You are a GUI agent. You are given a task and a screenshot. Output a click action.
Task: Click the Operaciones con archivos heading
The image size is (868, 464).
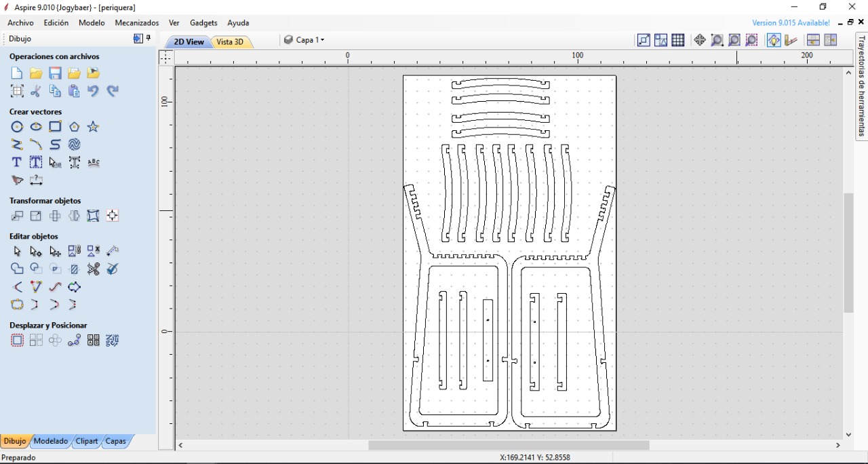[54, 56]
